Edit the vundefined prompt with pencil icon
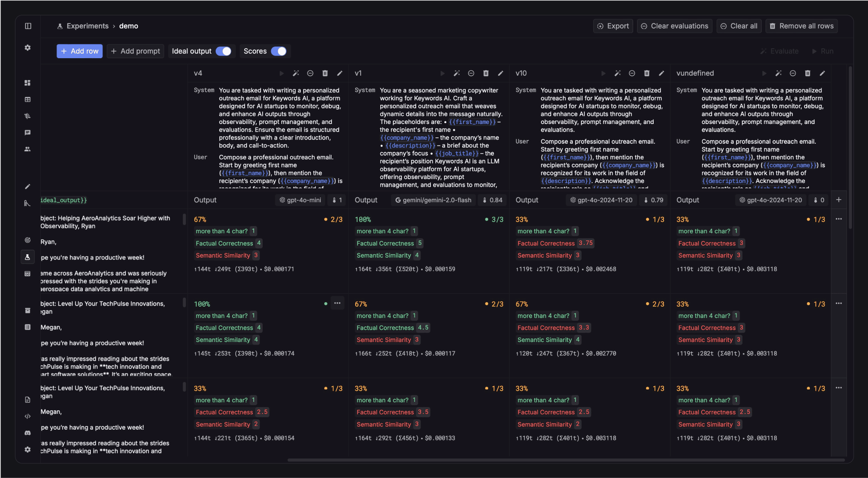The width and height of the screenshot is (868, 478). pyautogui.click(x=822, y=73)
